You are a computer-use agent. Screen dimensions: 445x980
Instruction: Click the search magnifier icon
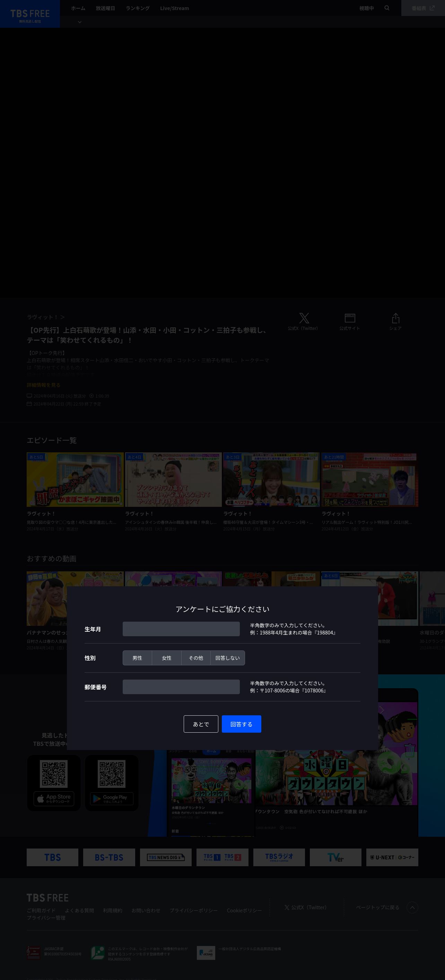387,8
